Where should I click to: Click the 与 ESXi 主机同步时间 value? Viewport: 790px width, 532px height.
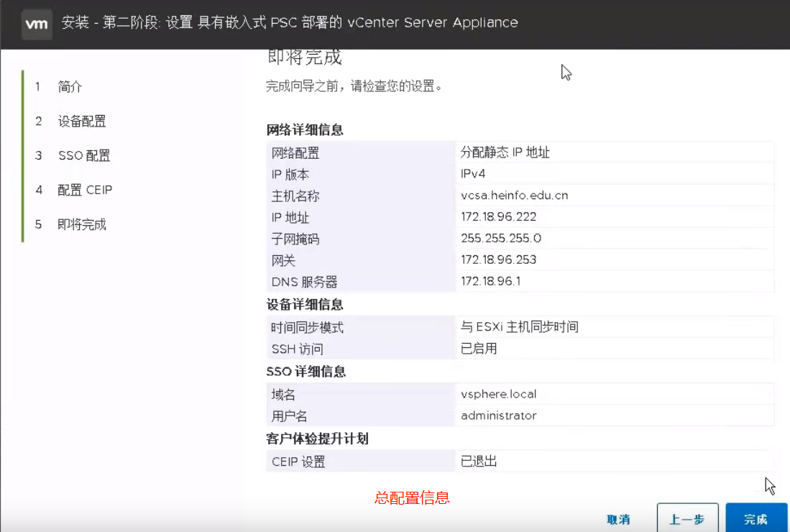[x=519, y=327]
